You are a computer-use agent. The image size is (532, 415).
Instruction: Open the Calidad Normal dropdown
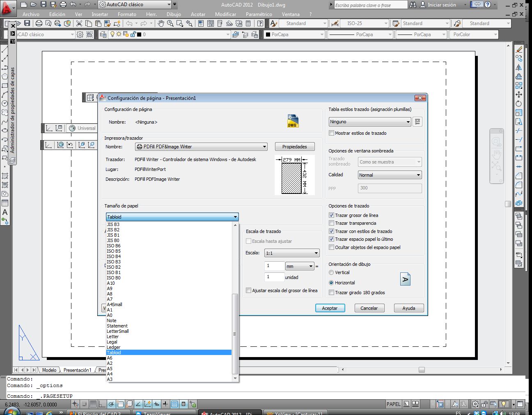point(390,175)
